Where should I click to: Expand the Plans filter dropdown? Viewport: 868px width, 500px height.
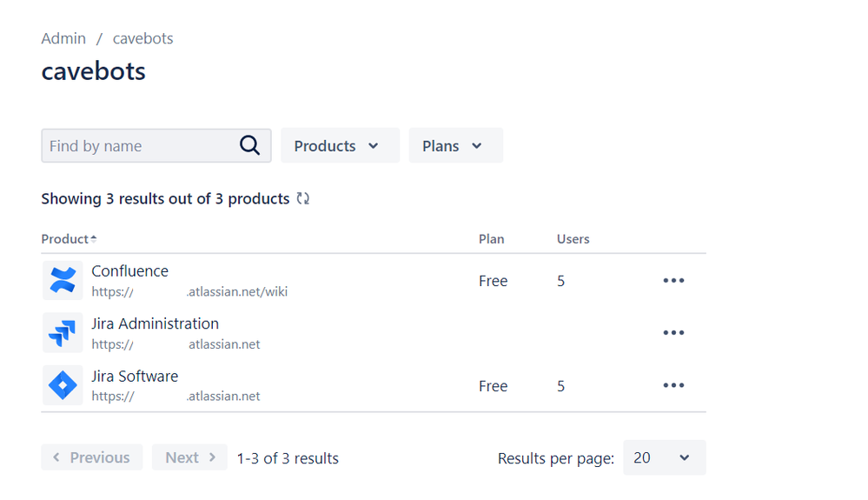coord(455,145)
